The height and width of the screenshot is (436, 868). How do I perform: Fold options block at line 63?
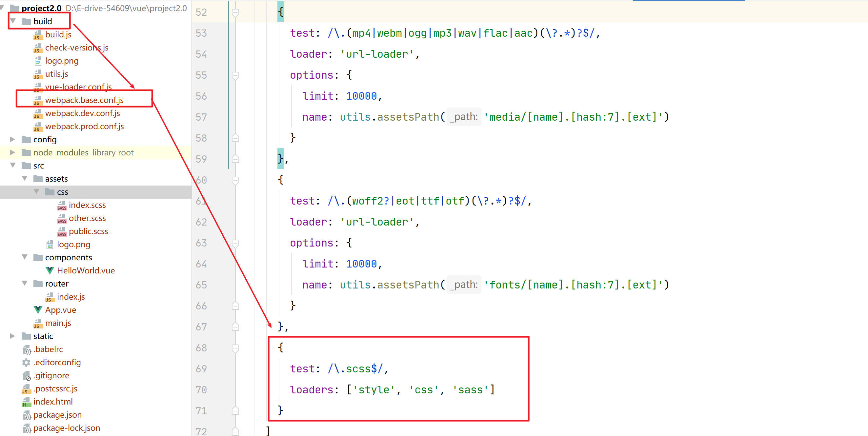235,243
